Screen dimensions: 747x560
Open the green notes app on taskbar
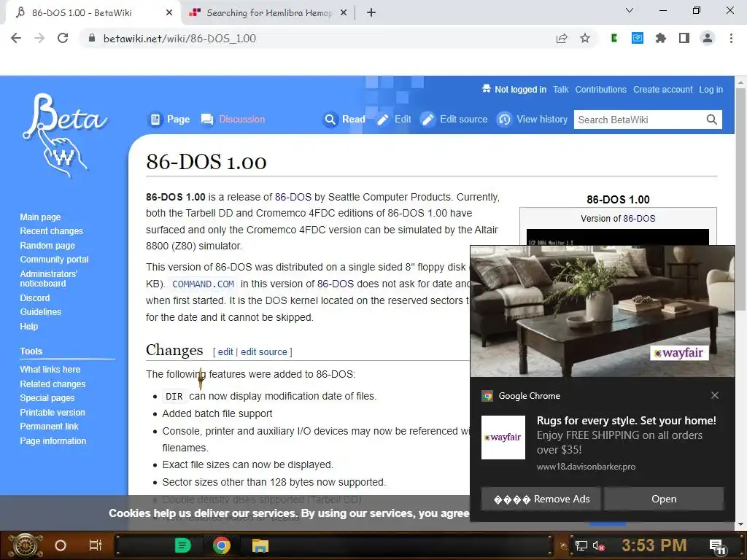point(182,545)
